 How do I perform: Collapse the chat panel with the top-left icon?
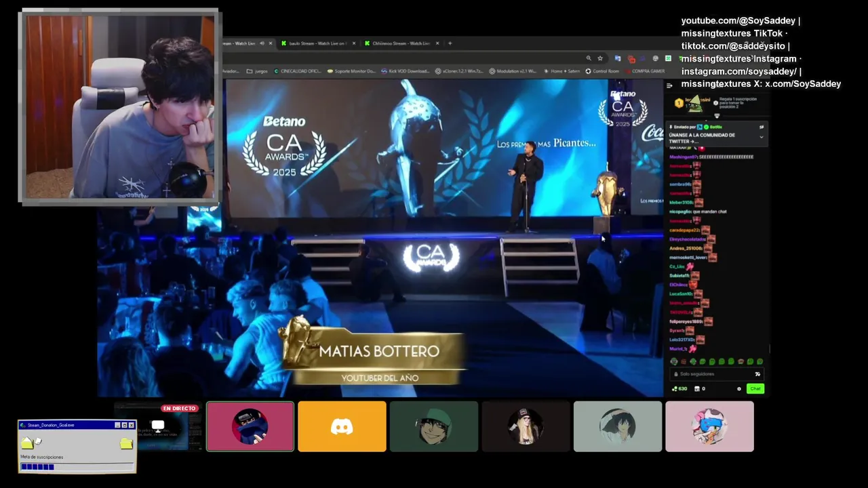pos(669,85)
